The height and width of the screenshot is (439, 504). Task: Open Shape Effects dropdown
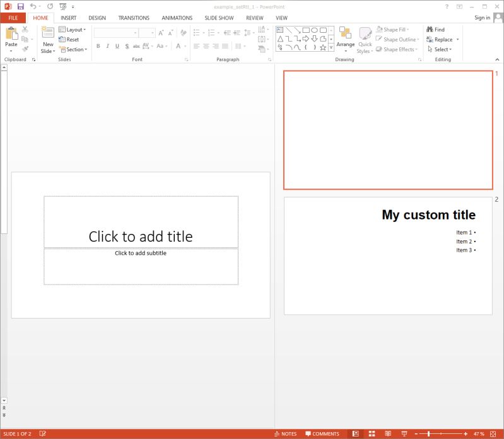tap(397, 49)
